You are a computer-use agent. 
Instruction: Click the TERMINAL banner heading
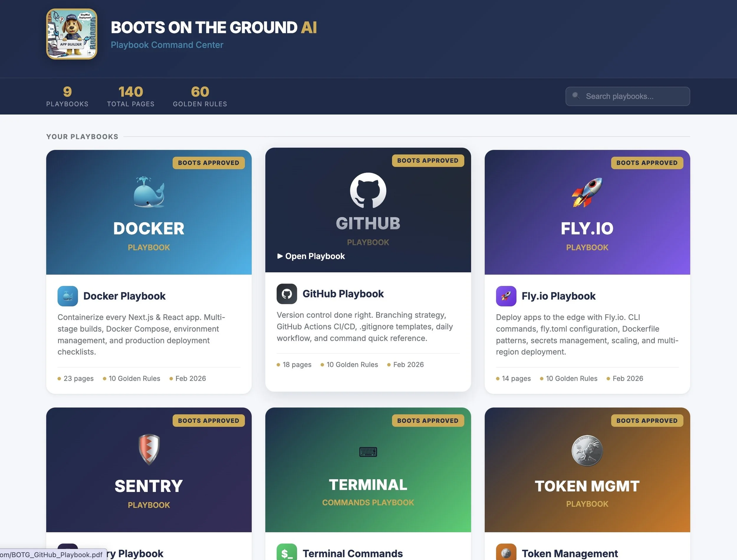pos(368,485)
